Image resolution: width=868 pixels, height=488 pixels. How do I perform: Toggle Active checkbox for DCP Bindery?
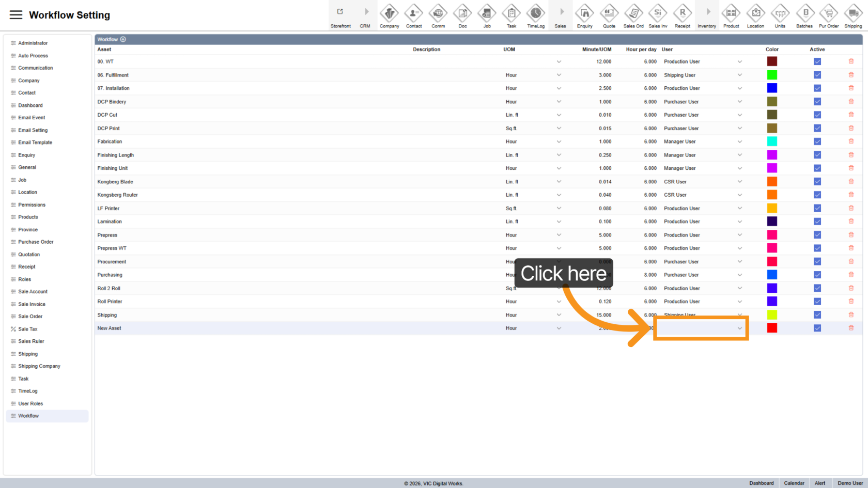[817, 102]
